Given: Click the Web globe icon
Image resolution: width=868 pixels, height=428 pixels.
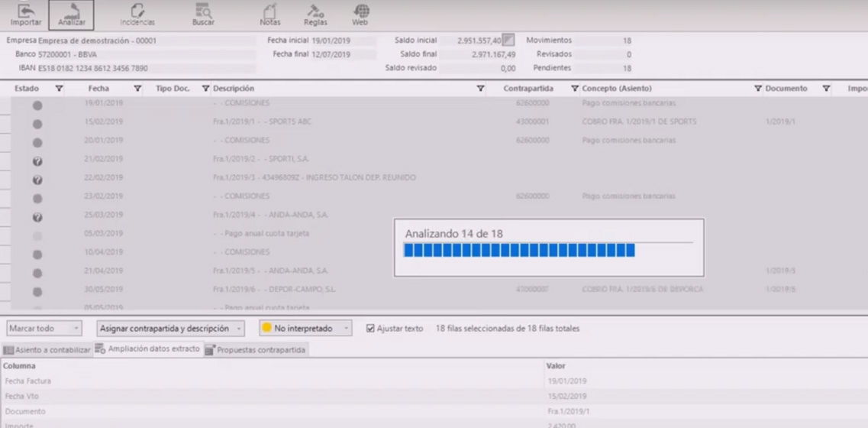Looking at the screenshot, I should (x=360, y=15).
